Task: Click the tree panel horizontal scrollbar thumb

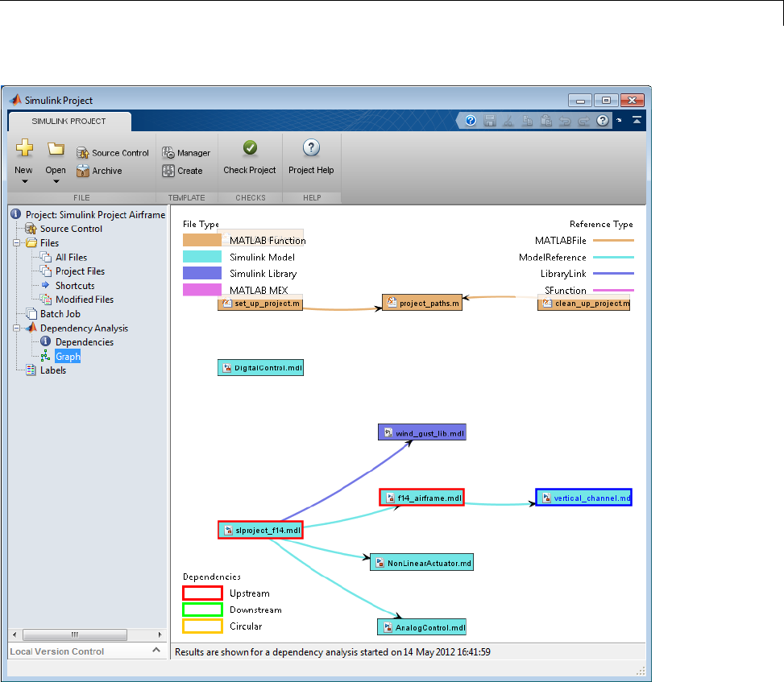Action: click(x=74, y=634)
